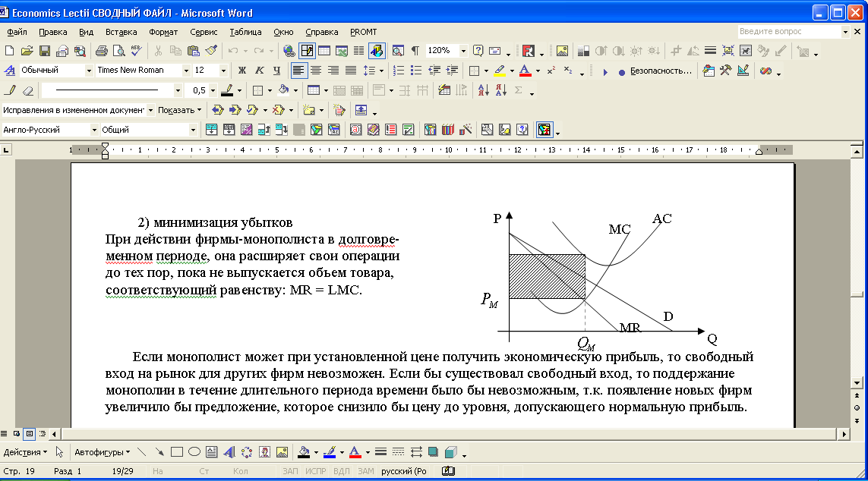Click the AutoSum sigma icon
This screenshot has width=868, height=481.
[x=518, y=90]
